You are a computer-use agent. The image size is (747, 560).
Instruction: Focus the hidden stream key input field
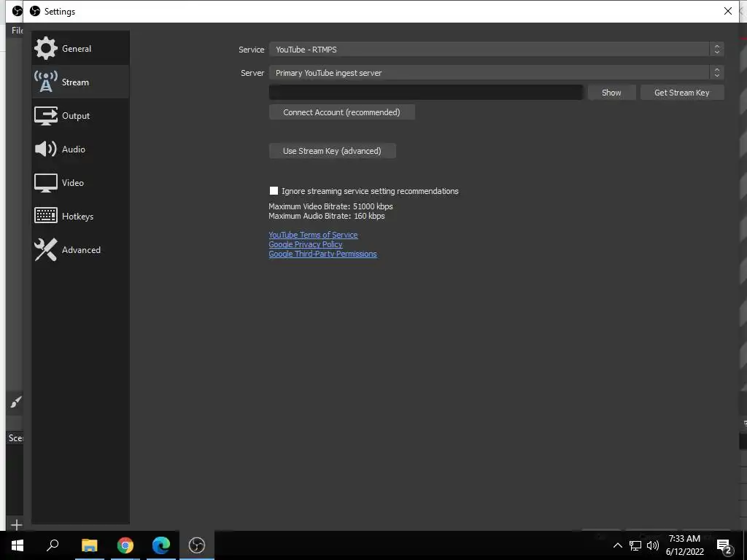click(426, 93)
